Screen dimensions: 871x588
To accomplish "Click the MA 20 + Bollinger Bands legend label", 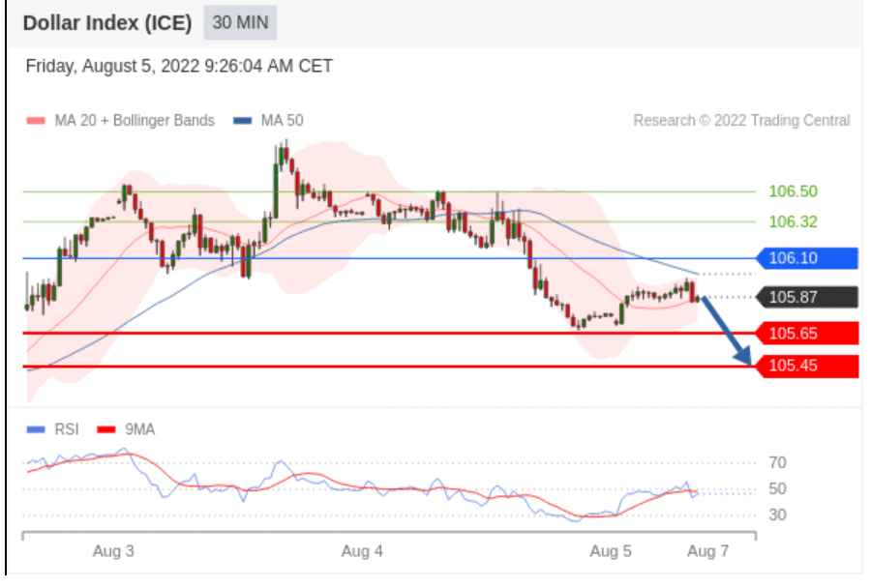I will pyautogui.click(x=135, y=121).
